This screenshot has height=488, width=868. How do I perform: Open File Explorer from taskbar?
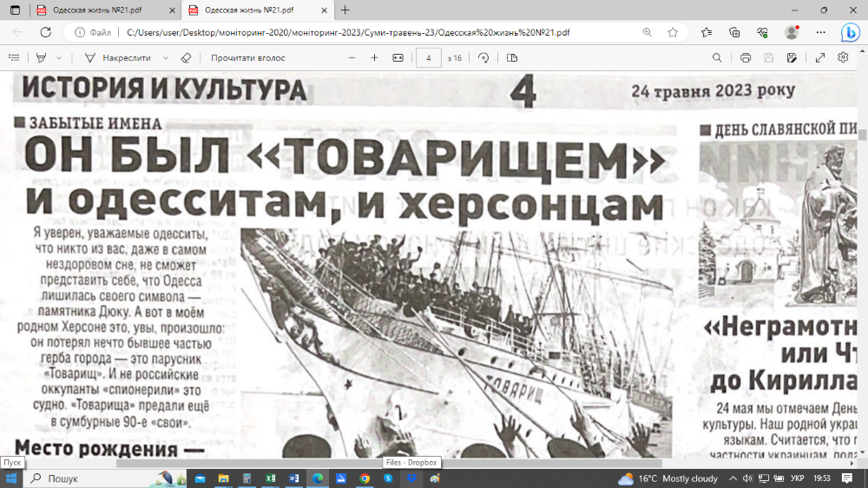pos(224,478)
